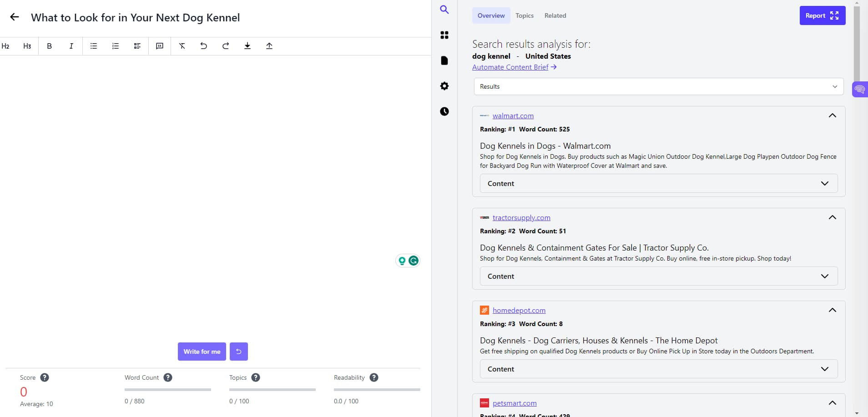This screenshot has width=868, height=417.
Task: View history using the clock sidebar icon
Action: coord(444,111)
